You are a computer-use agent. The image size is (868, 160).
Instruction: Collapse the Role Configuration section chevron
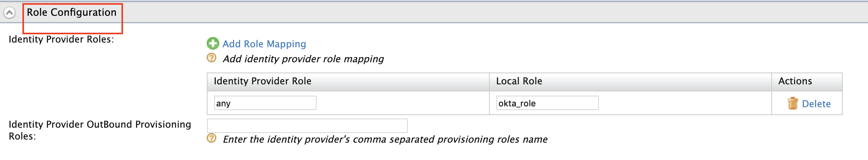(x=9, y=13)
